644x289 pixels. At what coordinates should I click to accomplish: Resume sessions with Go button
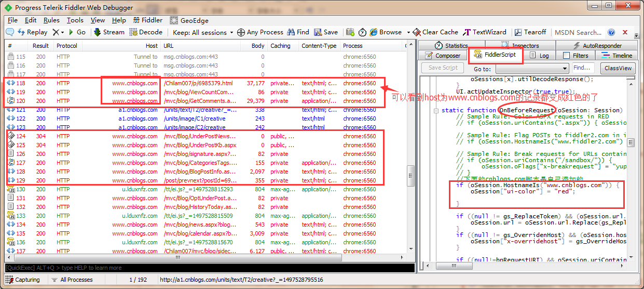click(x=77, y=32)
